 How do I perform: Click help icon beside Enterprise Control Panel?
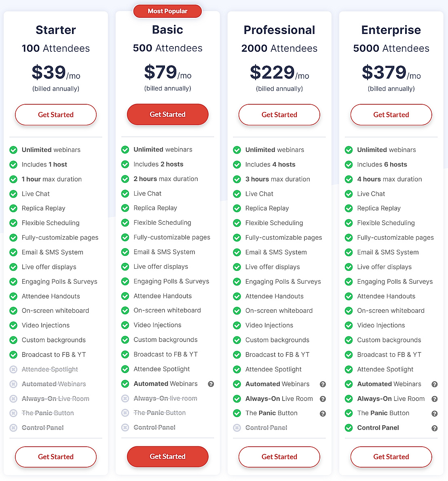pos(435,428)
